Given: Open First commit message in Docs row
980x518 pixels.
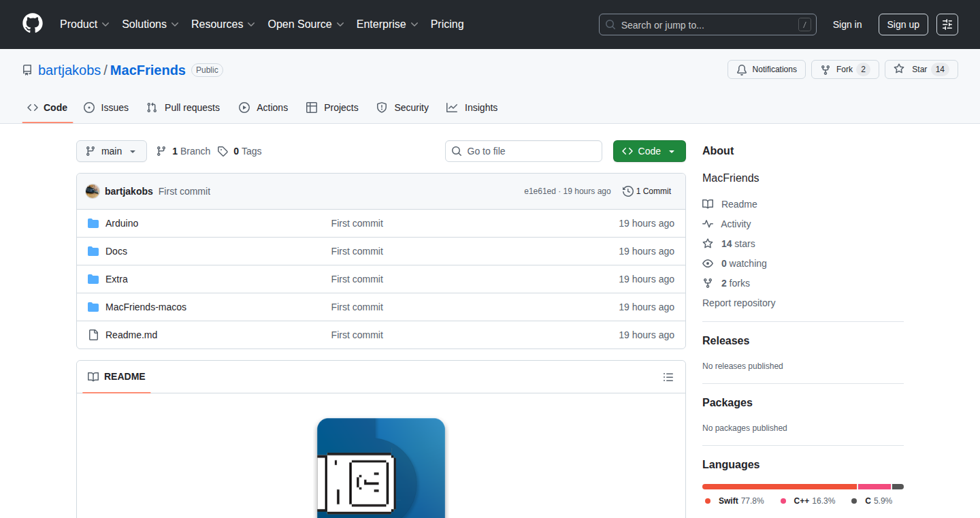Looking at the screenshot, I should click(x=357, y=251).
